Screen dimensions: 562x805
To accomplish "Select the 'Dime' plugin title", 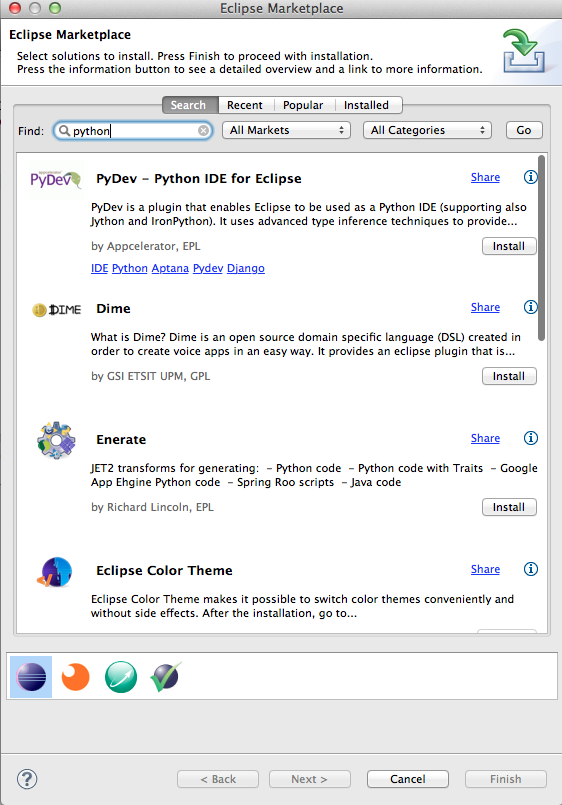I will pos(113,309).
